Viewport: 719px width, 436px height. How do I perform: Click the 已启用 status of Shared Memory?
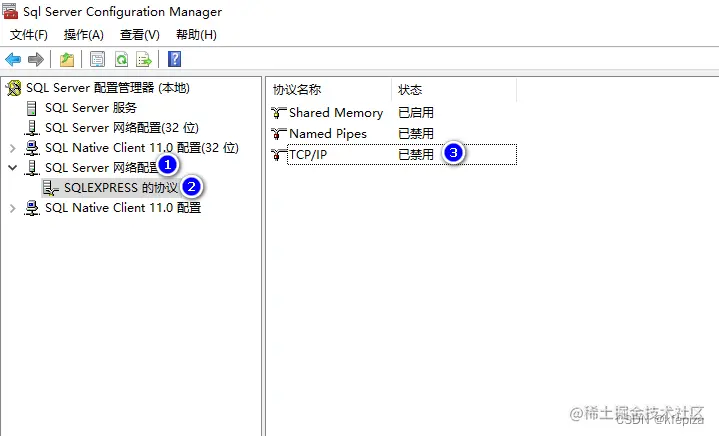(x=415, y=113)
